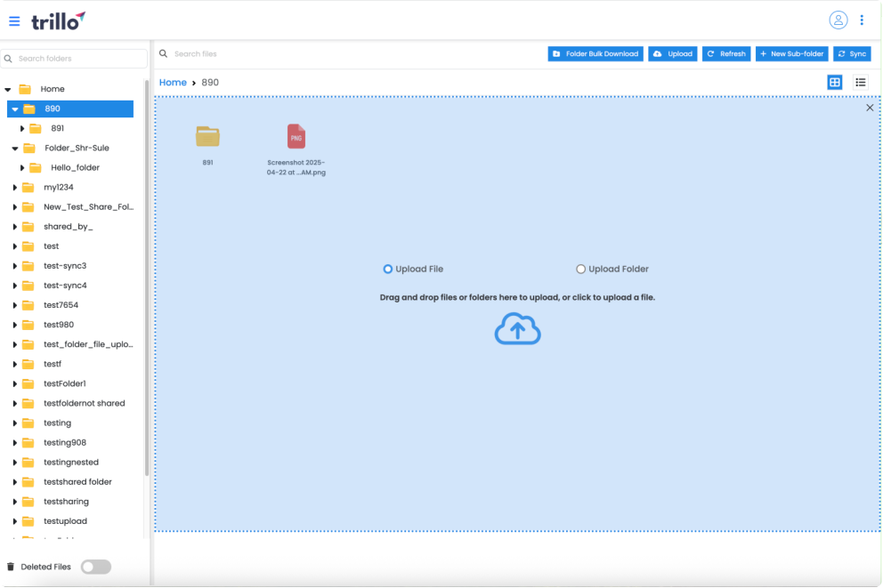Toggle the Deleted Files switch
Viewport: 883px width, 588px height.
point(96,567)
